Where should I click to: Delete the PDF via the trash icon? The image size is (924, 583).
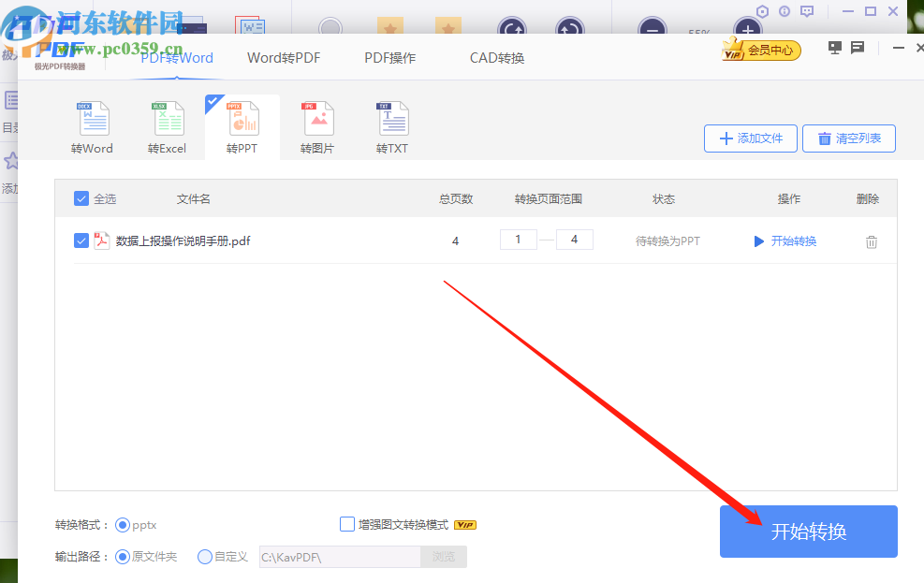coord(872,240)
